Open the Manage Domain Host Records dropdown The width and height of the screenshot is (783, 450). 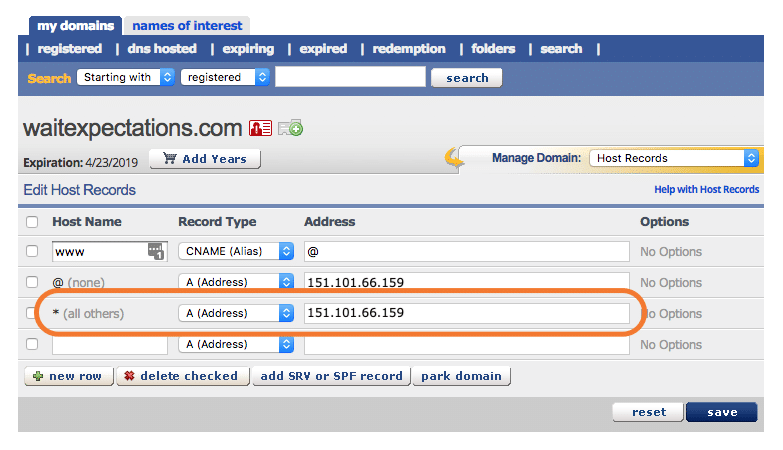click(x=674, y=158)
